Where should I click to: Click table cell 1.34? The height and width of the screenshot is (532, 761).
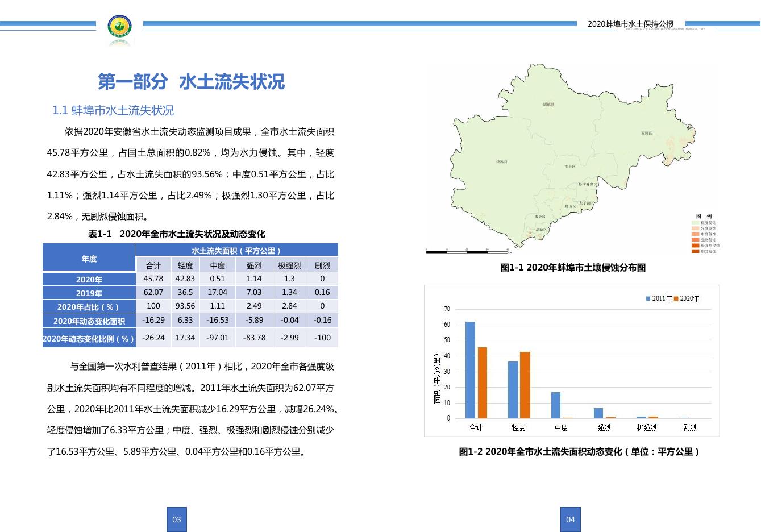289,292
